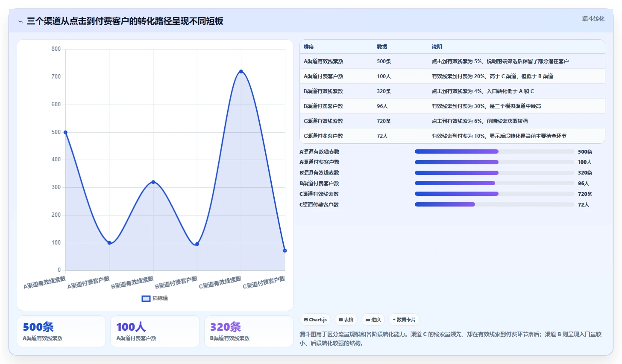Click the chart title heading
The image size is (622, 364).
tap(125, 21)
